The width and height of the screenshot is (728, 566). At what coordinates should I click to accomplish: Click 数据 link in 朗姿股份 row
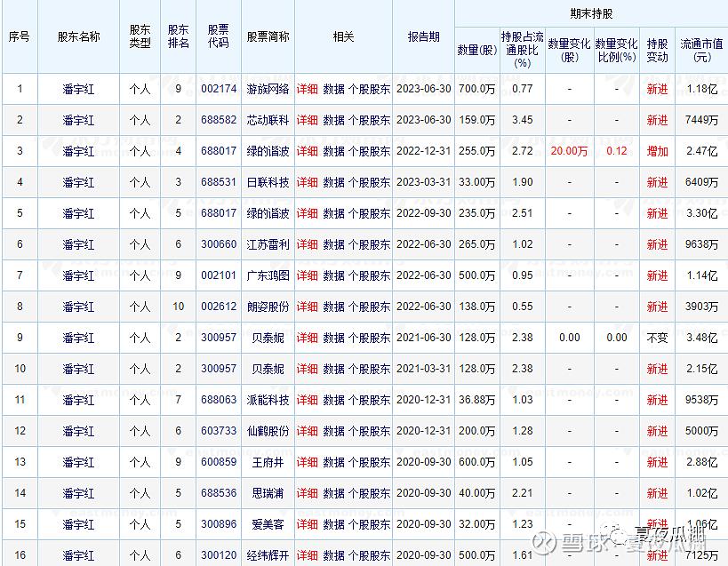click(333, 307)
